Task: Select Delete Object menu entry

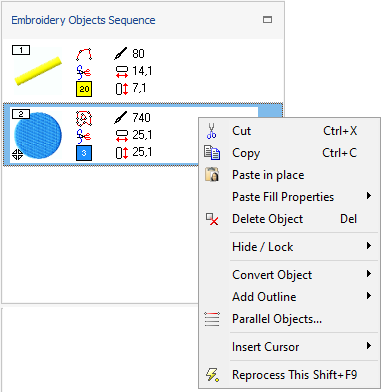Action: point(289,219)
